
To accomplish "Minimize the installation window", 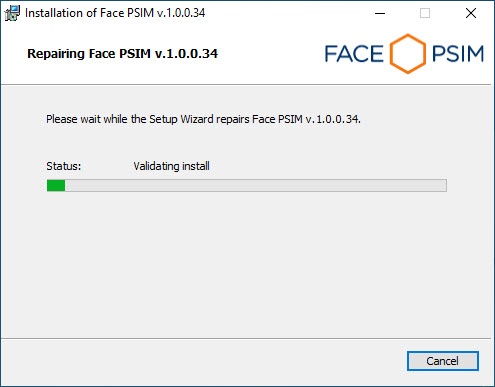I will click(380, 13).
